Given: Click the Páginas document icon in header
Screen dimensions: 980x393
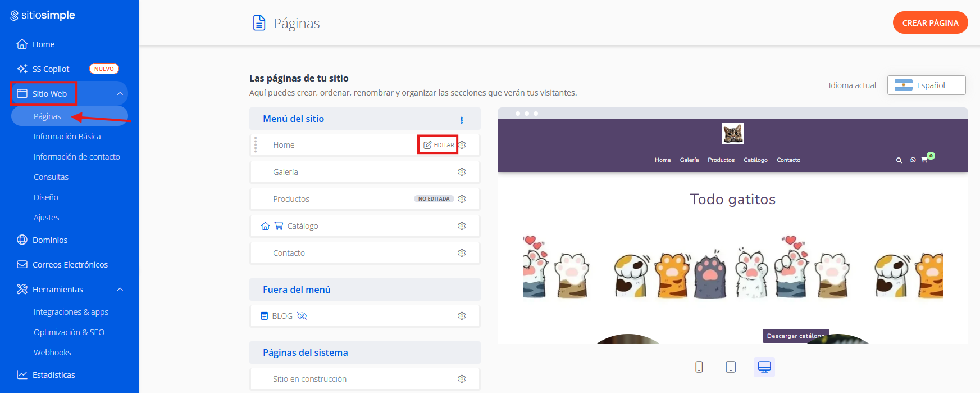Looking at the screenshot, I should click(259, 23).
